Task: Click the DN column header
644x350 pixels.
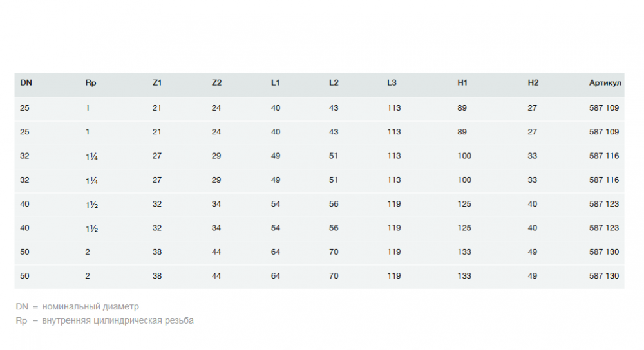Action: pos(26,83)
